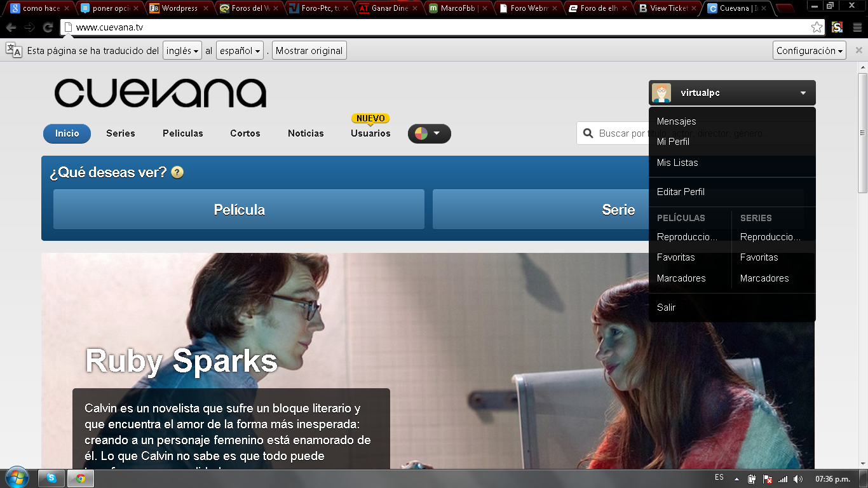The image size is (868, 488).
Task: Click Chrome icon in the taskbar
Action: coord(81,478)
